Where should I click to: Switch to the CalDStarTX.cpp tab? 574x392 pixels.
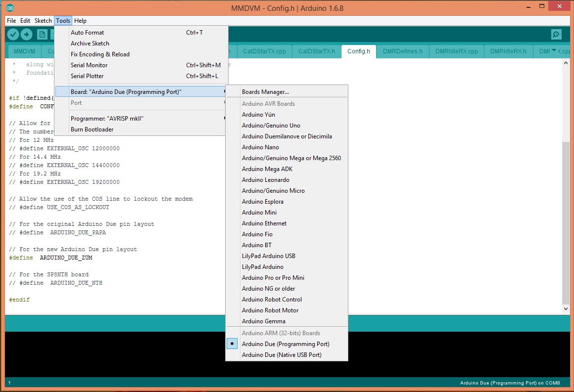(264, 51)
